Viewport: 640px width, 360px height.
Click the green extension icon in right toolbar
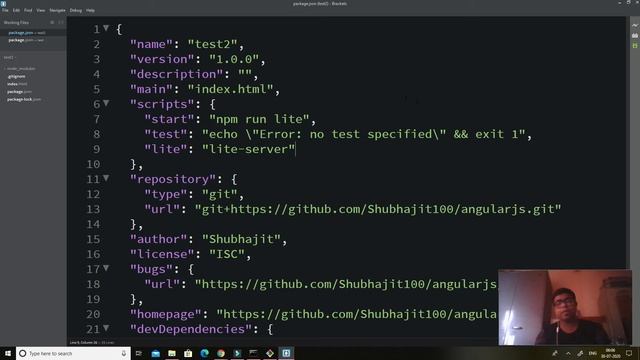[x=635, y=46]
